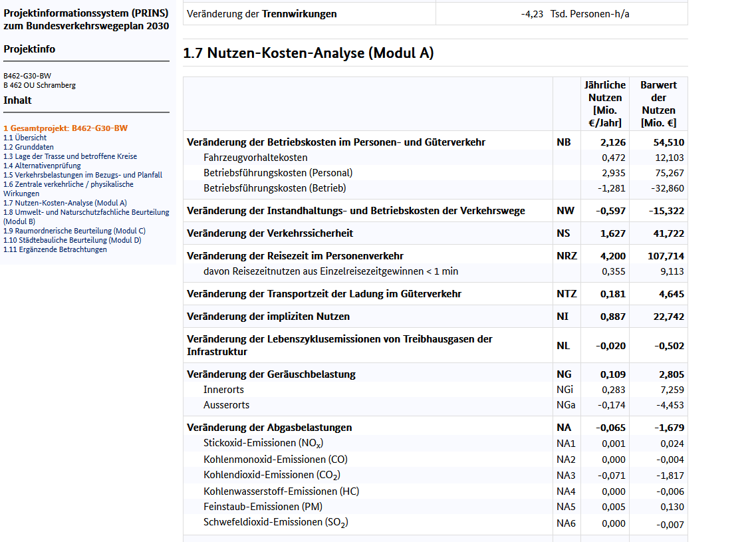This screenshot has width=756, height=542.
Task: Navigate to 1.9 Raumordnerische Beurteilung (Modul C)
Action: [x=74, y=231]
